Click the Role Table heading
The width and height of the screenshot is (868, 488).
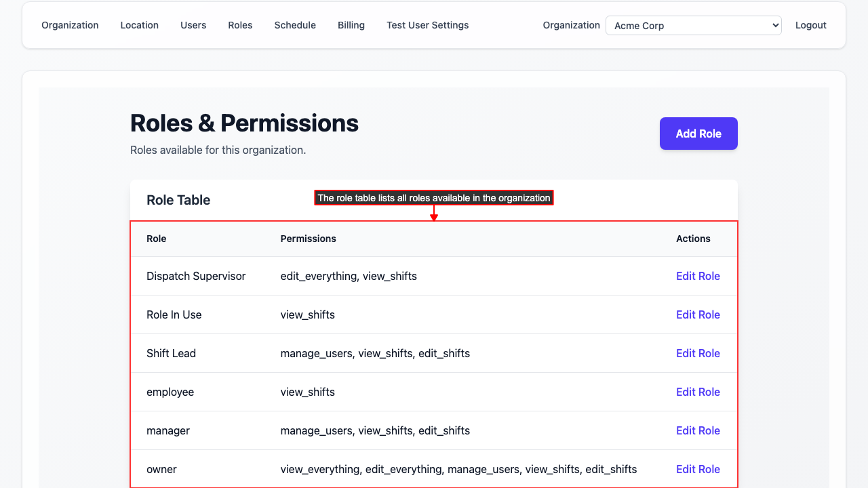tap(178, 200)
